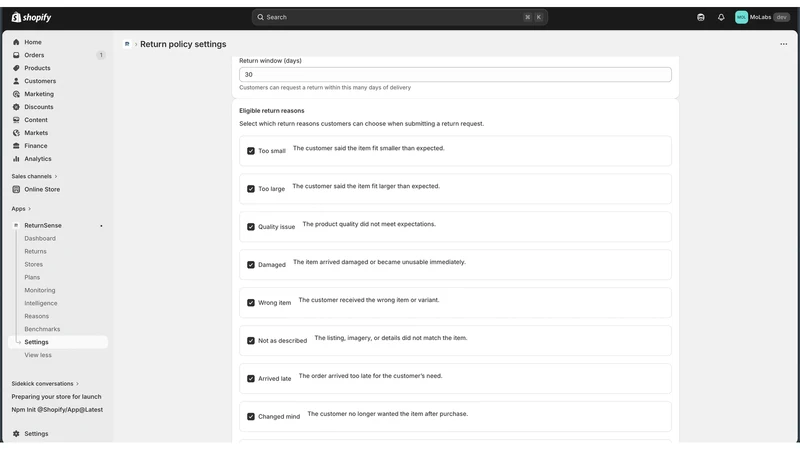Screen dimensions: 800x450
Task: Click the Online Store icon
Action: tap(16, 189)
